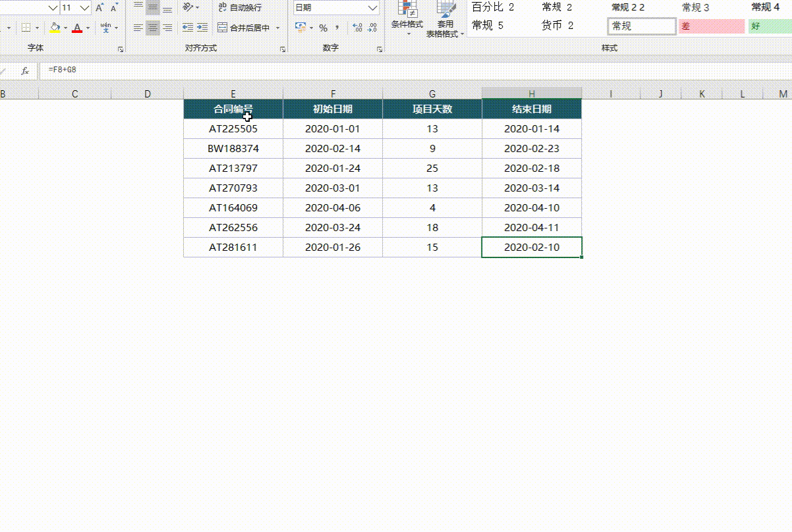Toggle Wrap Text (自动换行)
This screenshot has height=532, width=792.
(x=240, y=8)
